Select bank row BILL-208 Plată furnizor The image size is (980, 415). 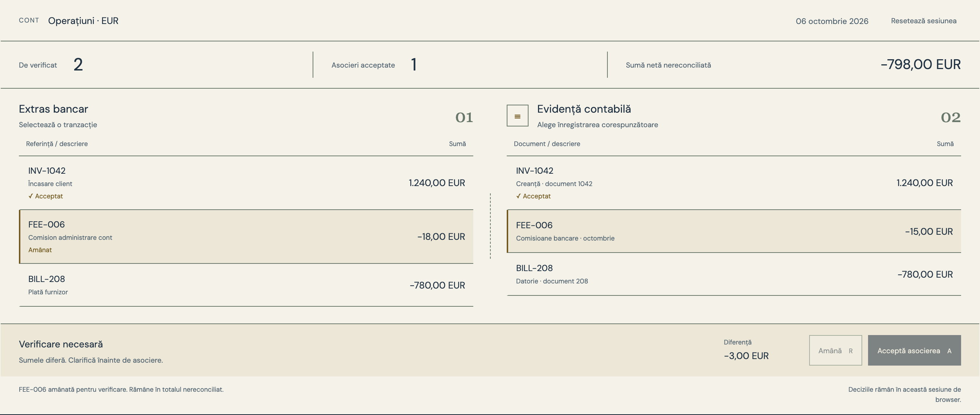(x=246, y=285)
